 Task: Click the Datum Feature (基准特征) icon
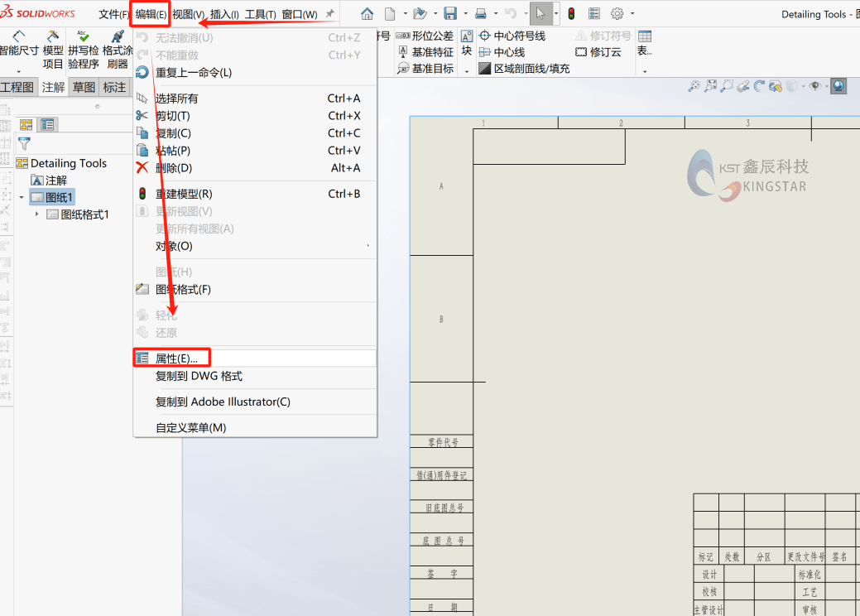pyautogui.click(x=402, y=51)
